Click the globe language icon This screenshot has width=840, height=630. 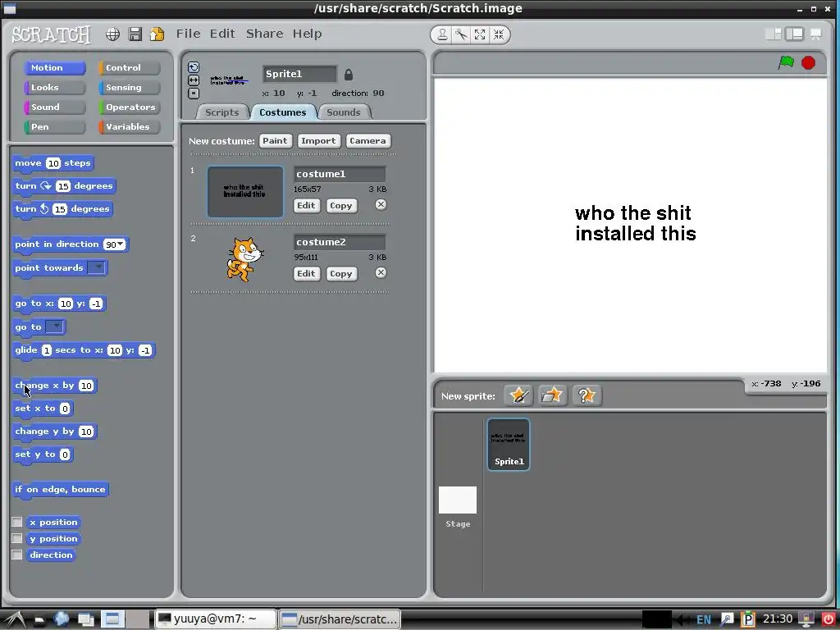tap(112, 34)
